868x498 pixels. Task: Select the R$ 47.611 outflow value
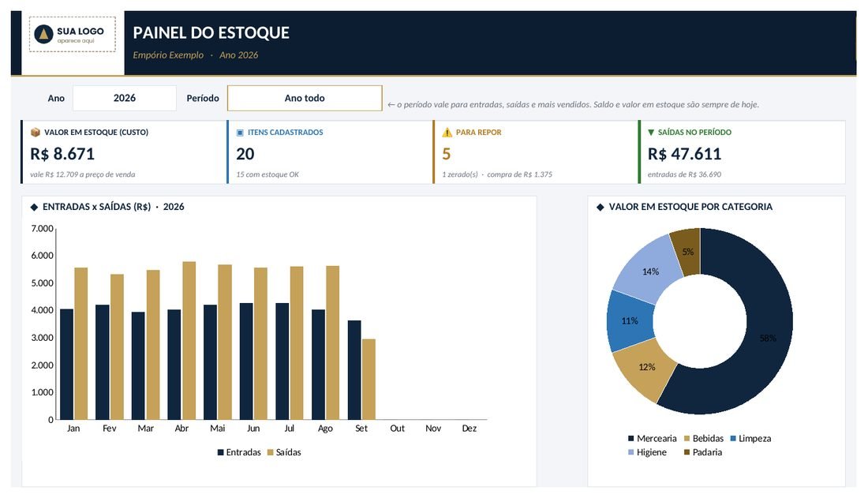tap(684, 154)
